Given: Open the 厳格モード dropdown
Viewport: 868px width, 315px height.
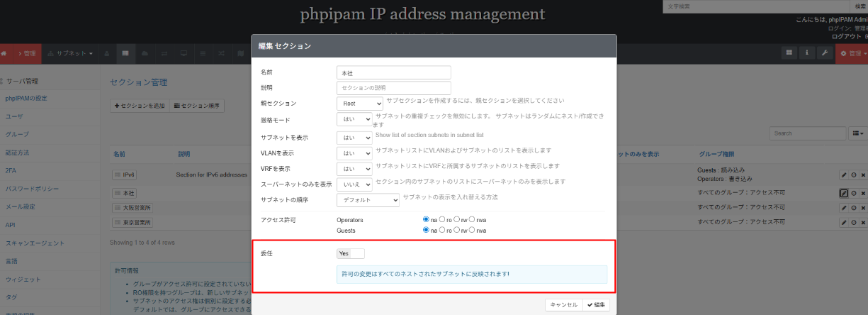Looking at the screenshot, I should point(354,120).
